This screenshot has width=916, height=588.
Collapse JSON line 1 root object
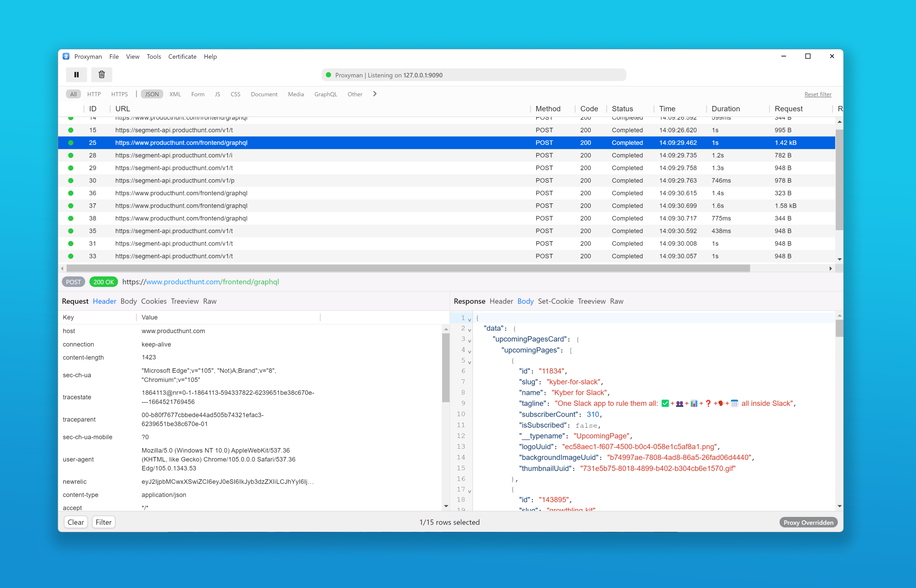[x=470, y=320]
